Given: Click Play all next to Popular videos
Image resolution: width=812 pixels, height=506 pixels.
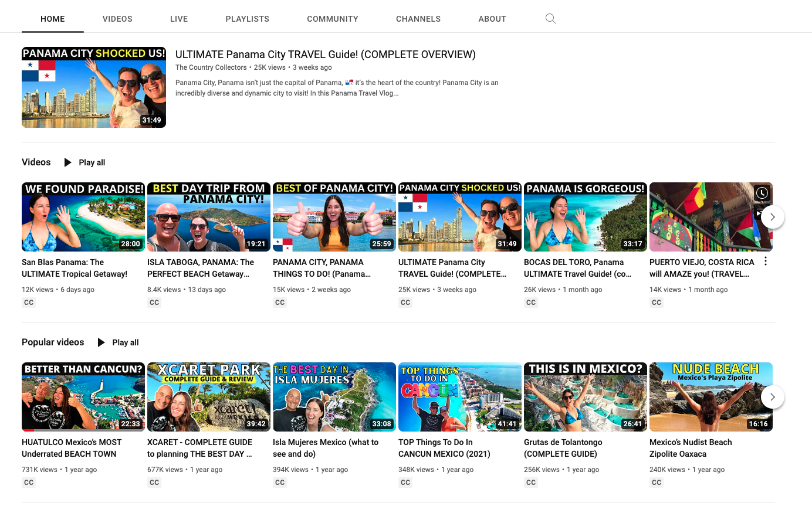Looking at the screenshot, I should (126, 342).
